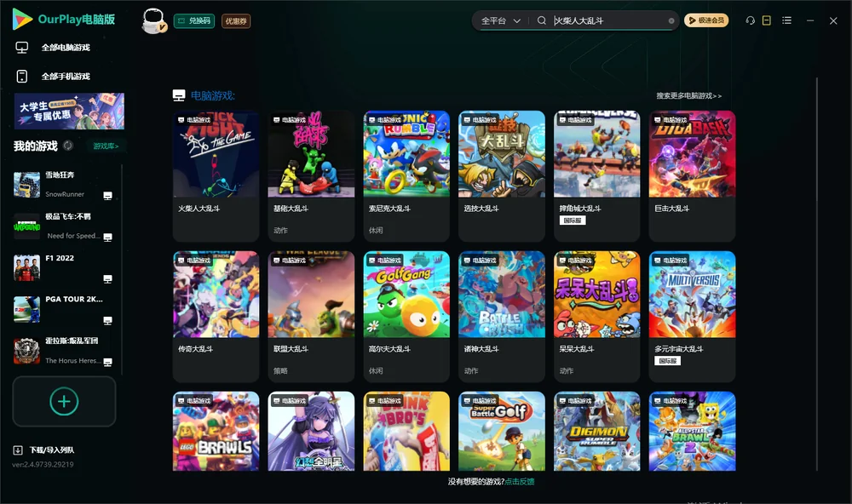The image size is (852, 504).
Task: Click the 国际服 tag on 摔角城大乱斗
Action: point(573,220)
